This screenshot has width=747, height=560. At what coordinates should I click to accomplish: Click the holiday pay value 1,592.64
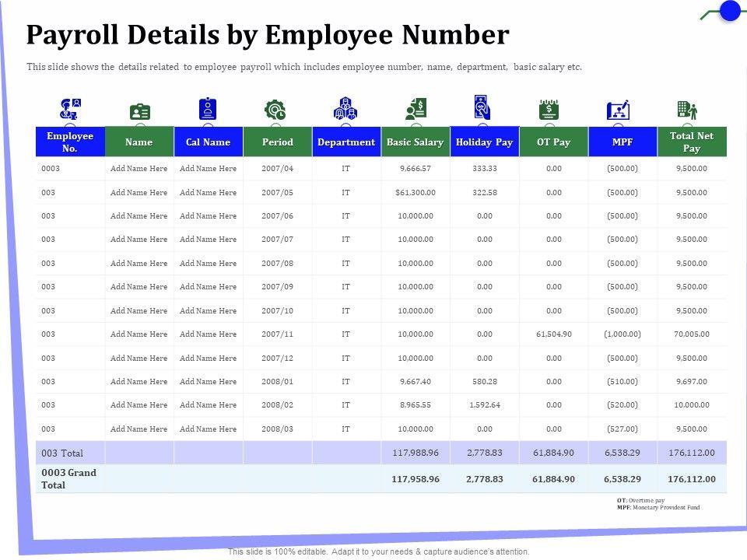(485, 404)
